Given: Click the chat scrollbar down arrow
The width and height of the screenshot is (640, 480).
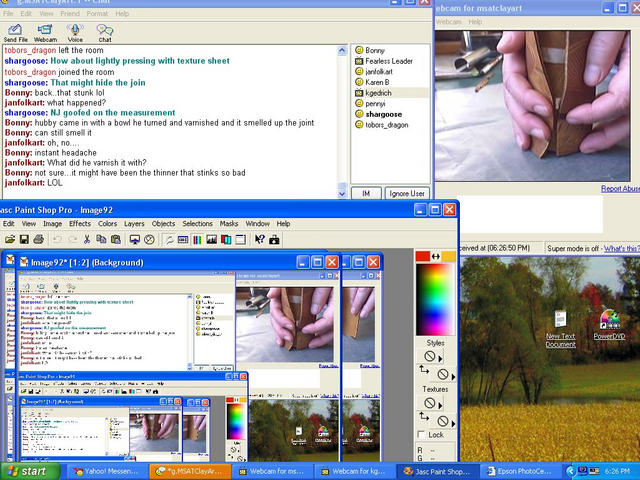Looking at the screenshot, I should (342, 194).
